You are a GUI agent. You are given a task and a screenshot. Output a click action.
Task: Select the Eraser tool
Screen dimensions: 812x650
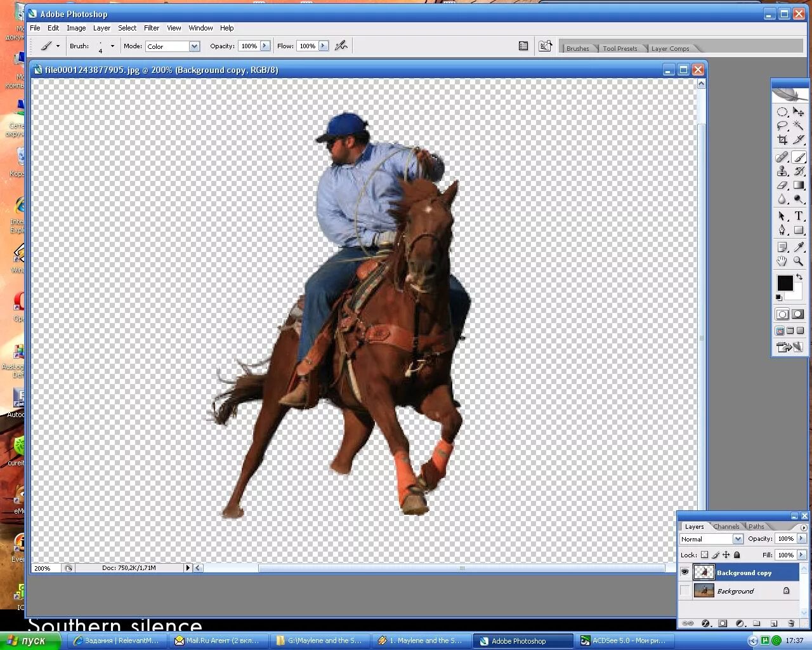tap(782, 185)
